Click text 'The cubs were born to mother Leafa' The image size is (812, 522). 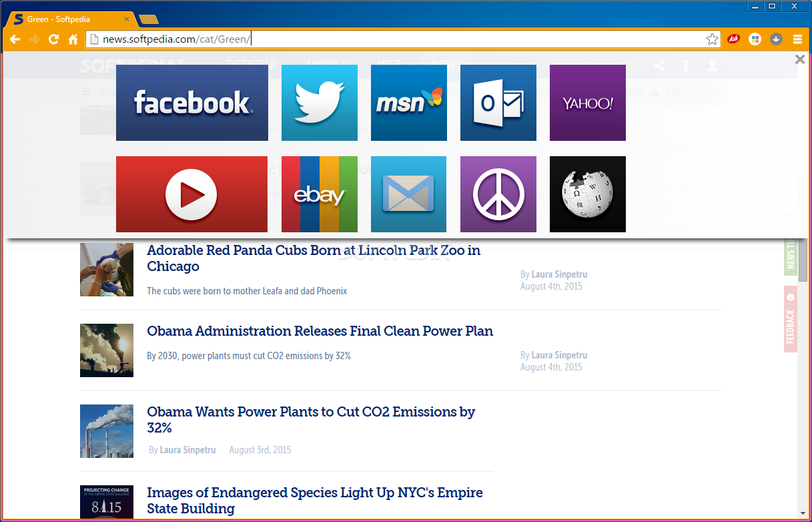pyautogui.click(x=247, y=291)
